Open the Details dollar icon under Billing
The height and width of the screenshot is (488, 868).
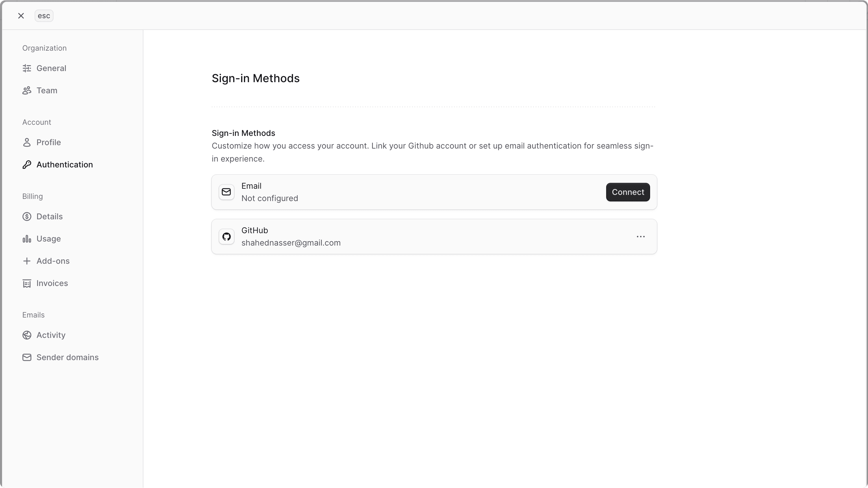point(27,217)
